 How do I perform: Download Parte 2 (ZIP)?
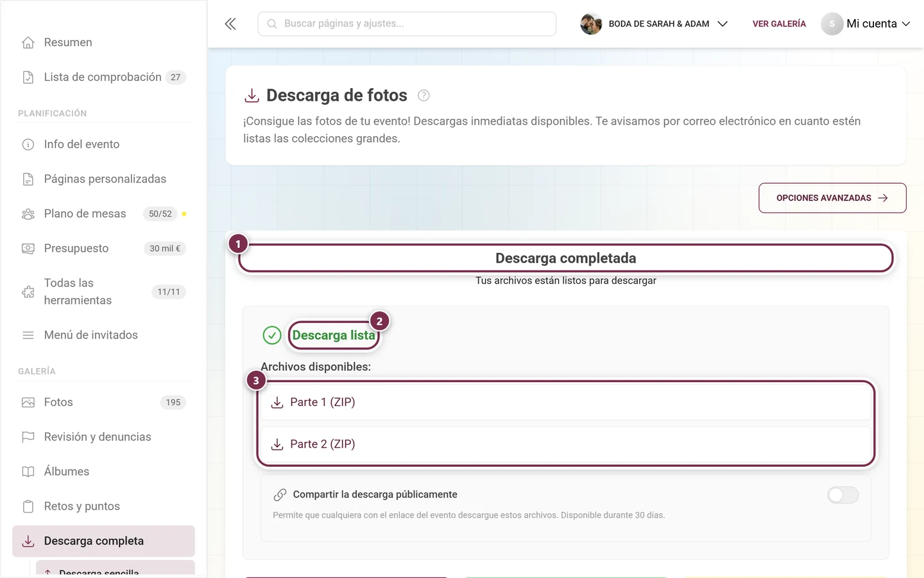(565, 444)
